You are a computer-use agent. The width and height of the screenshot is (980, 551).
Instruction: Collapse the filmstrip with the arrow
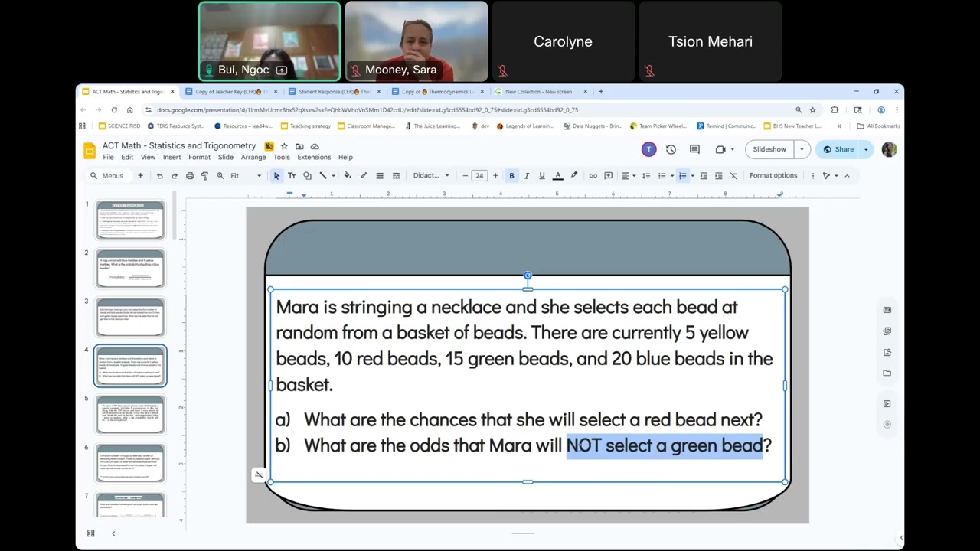point(113,533)
